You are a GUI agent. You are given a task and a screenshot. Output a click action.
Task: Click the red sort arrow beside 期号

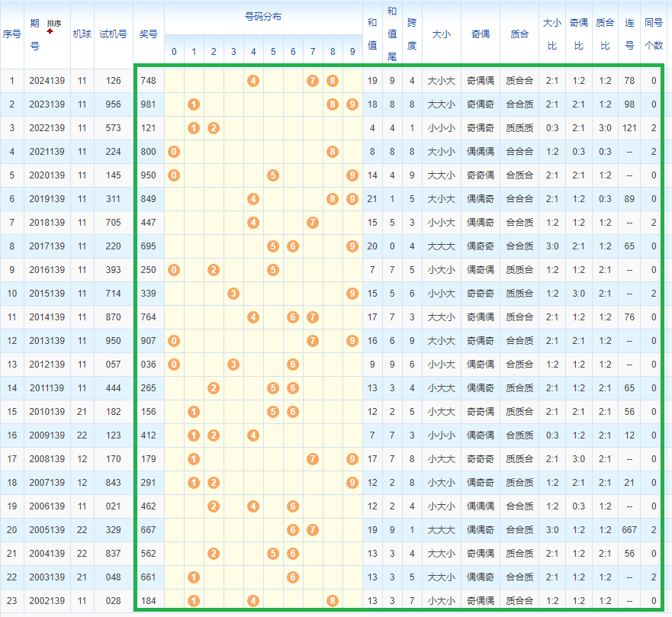point(50,32)
